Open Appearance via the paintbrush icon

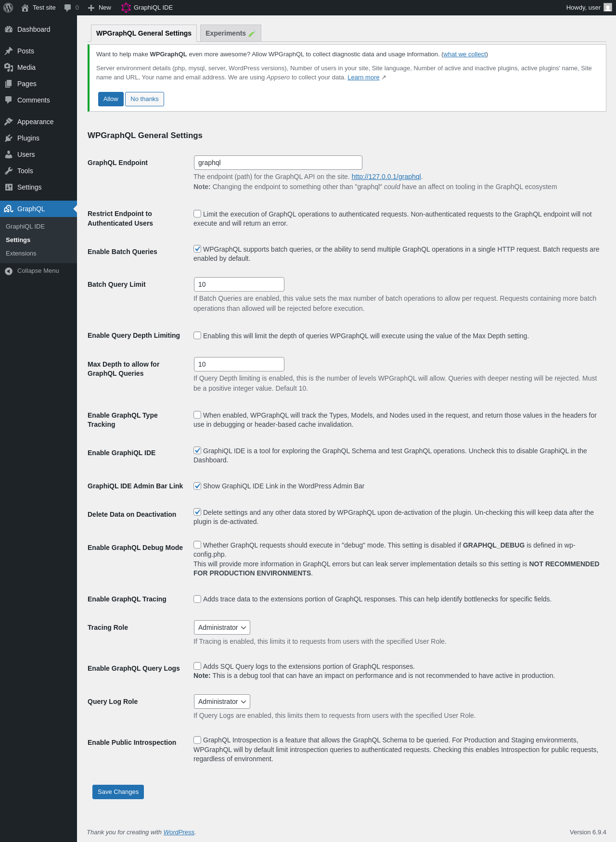pyautogui.click(x=9, y=122)
